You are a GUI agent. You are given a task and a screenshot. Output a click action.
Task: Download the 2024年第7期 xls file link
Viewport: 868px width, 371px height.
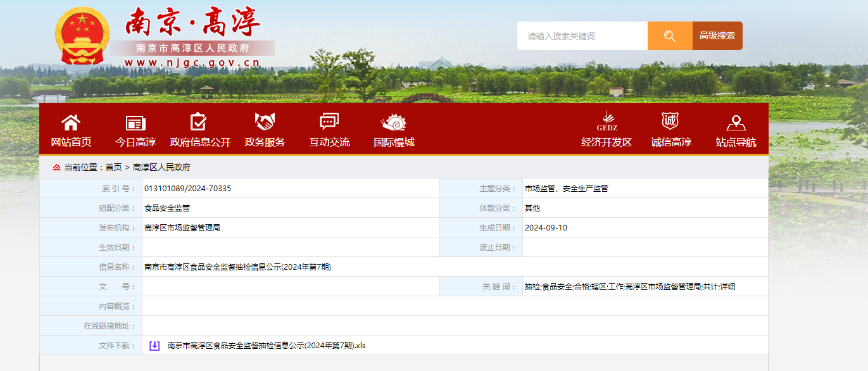(x=267, y=346)
